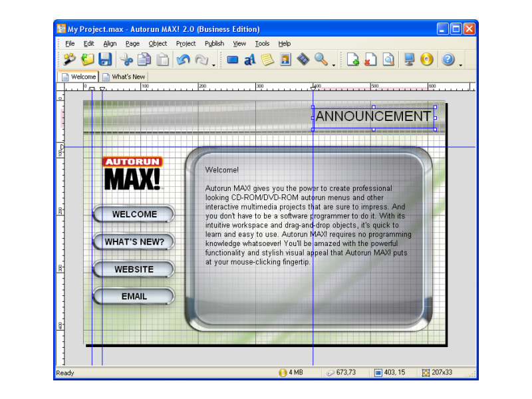This screenshot has width=532, height=399.
Task: Click the 4 MB project size in the status bar
Action: point(296,372)
